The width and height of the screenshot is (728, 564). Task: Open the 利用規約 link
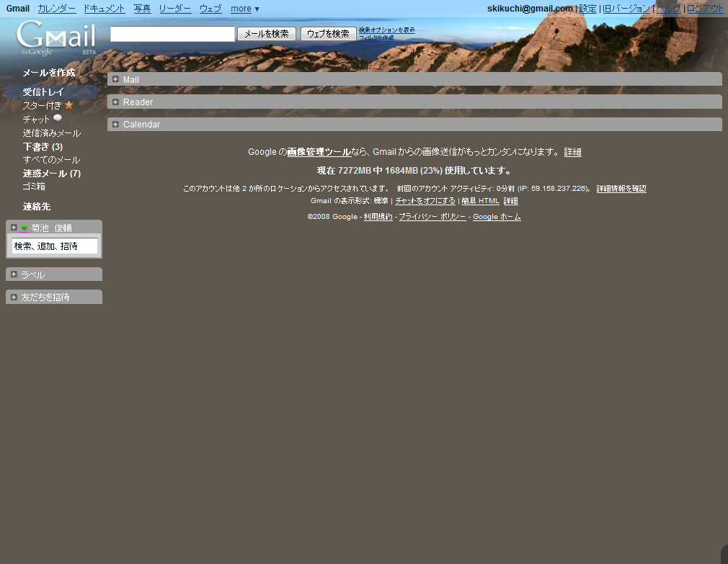(378, 217)
